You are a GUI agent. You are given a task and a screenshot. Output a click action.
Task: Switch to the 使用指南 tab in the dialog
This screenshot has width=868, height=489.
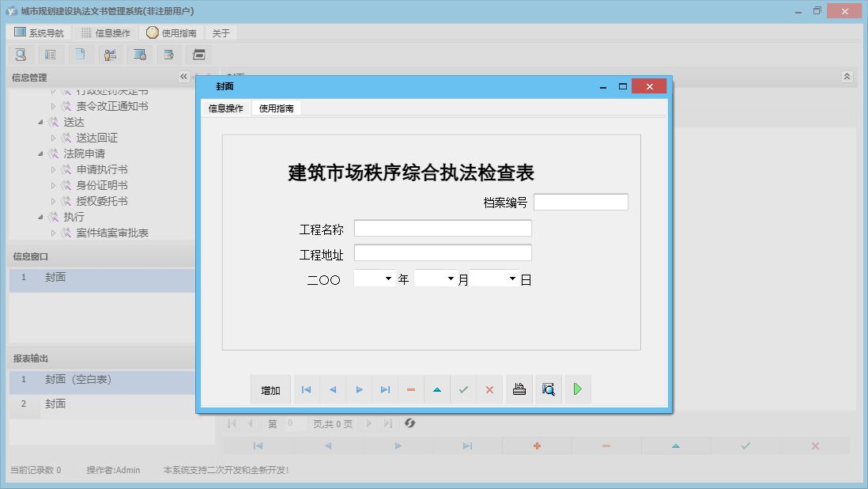coord(276,108)
